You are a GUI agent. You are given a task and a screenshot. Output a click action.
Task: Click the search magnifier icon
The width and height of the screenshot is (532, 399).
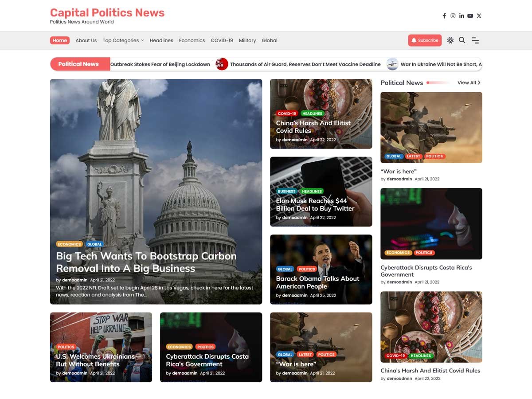[462, 40]
